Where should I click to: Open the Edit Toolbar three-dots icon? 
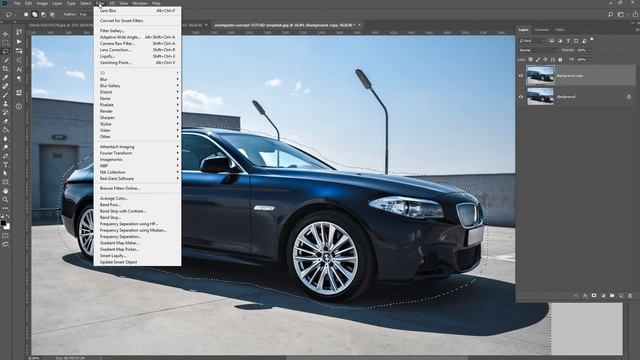(x=5, y=208)
